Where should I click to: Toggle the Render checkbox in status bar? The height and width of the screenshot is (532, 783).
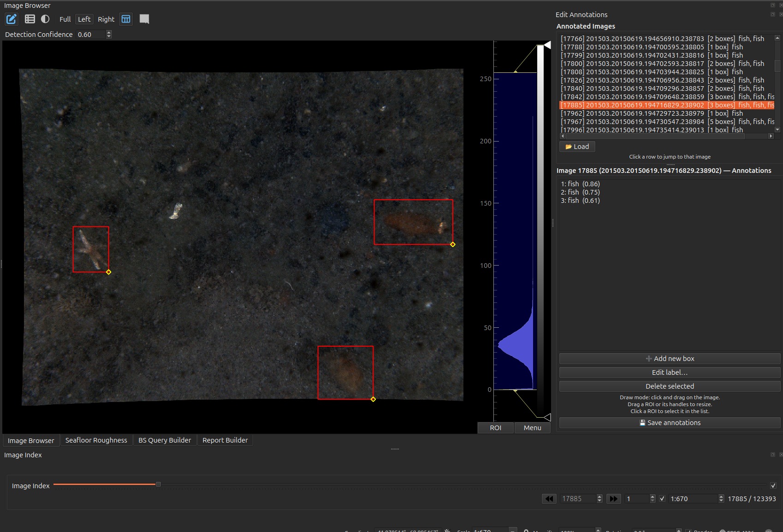(x=688, y=531)
